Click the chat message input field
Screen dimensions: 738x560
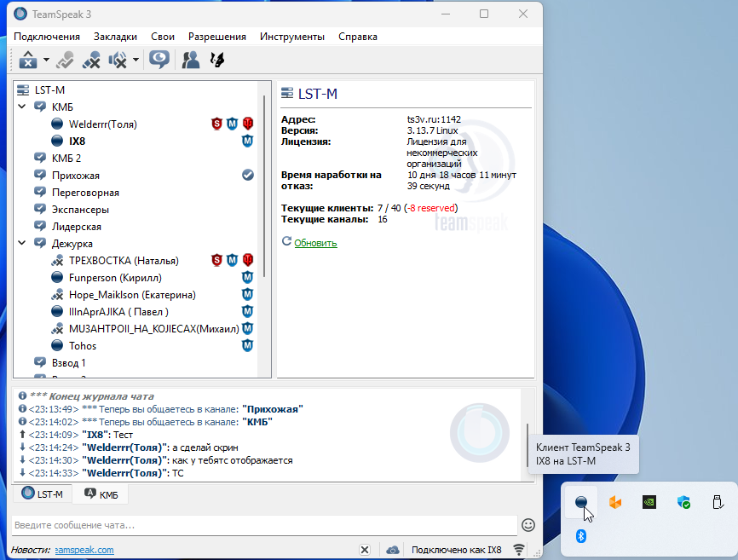(264, 525)
